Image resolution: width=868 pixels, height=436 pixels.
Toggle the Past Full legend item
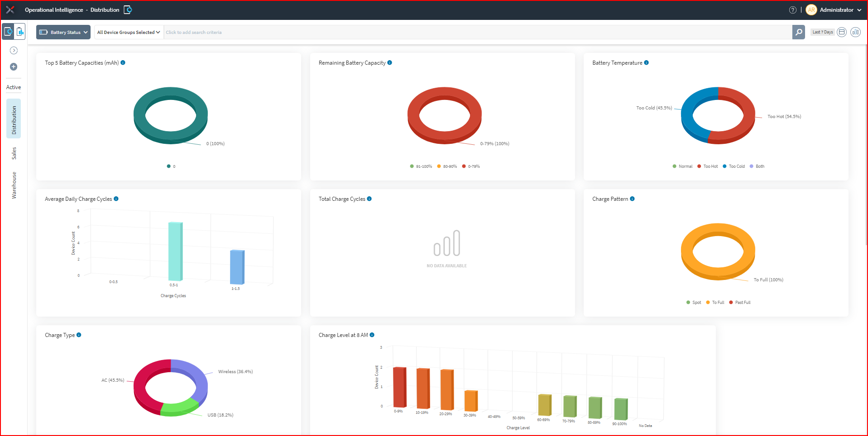click(740, 303)
